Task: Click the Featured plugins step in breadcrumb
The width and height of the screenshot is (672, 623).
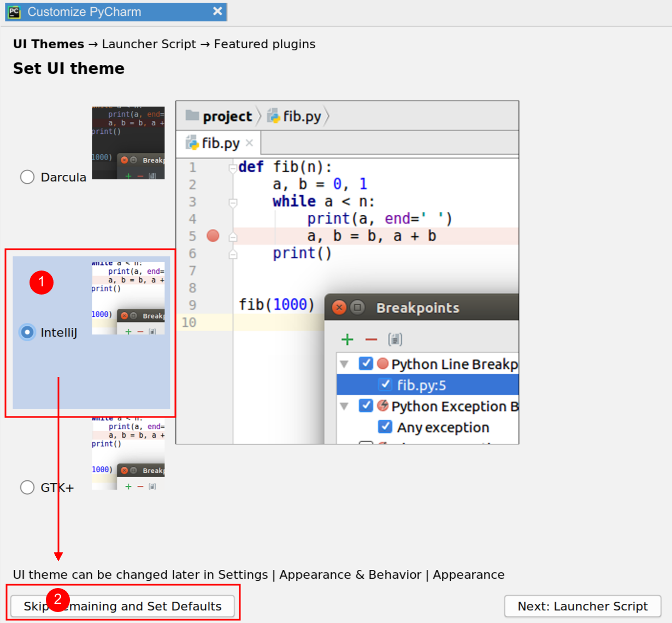Action: 264,44
